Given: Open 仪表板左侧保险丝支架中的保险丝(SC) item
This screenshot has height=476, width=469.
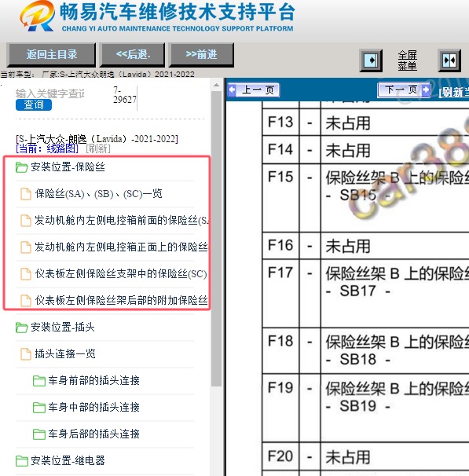Looking at the screenshot, I should (121, 274).
